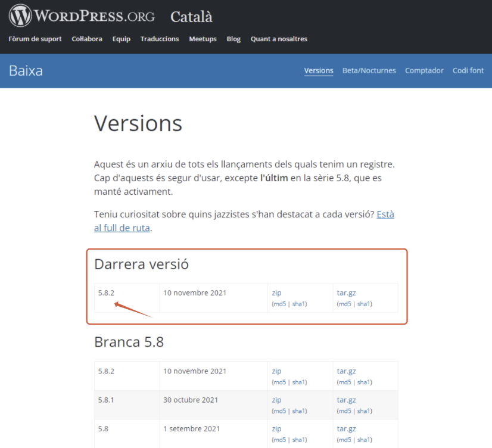492x448 pixels.
Task: Open zip sha1 checksum under Darrera versió
Action: (299, 304)
